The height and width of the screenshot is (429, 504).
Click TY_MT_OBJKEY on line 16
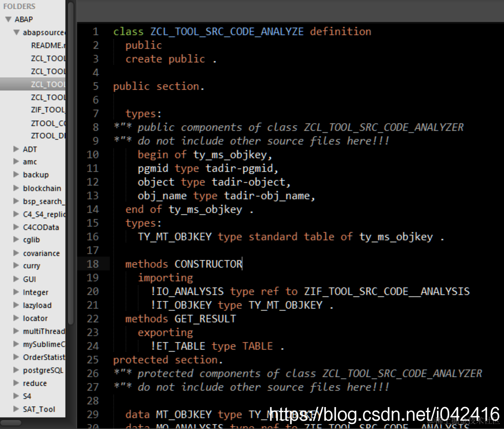coord(175,237)
